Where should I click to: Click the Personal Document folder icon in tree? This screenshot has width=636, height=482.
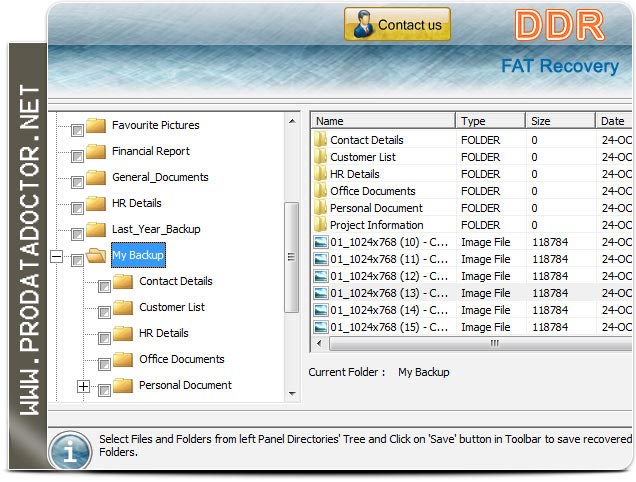click(x=123, y=385)
